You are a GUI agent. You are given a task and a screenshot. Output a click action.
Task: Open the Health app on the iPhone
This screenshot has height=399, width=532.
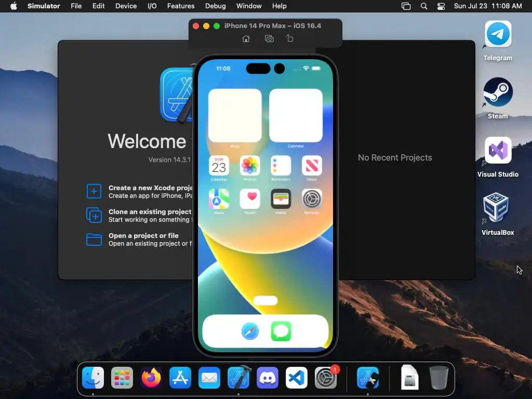250,199
